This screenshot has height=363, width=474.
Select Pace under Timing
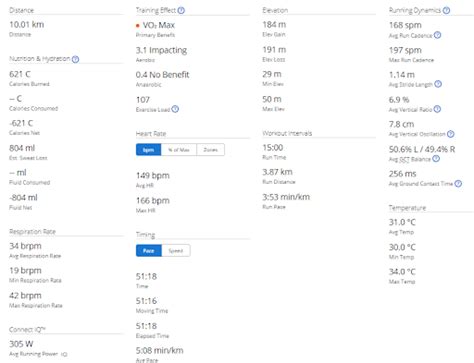tap(149, 251)
